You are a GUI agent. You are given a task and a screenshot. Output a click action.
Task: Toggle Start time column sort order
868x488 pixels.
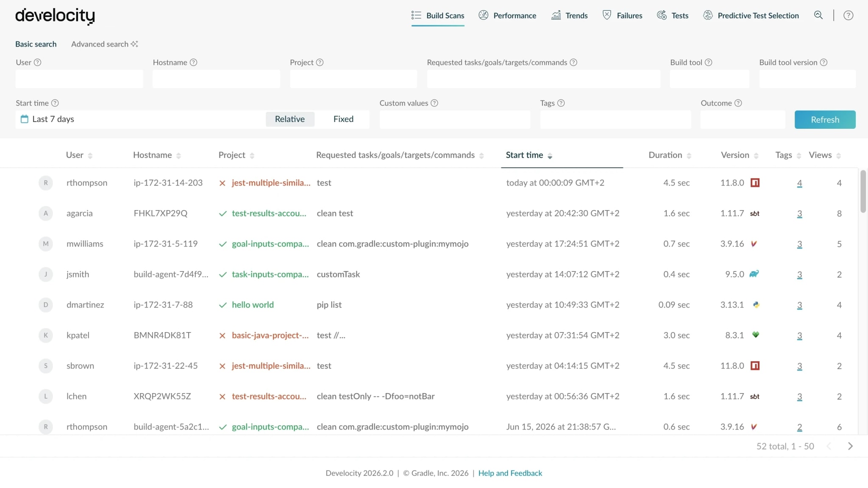point(529,155)
